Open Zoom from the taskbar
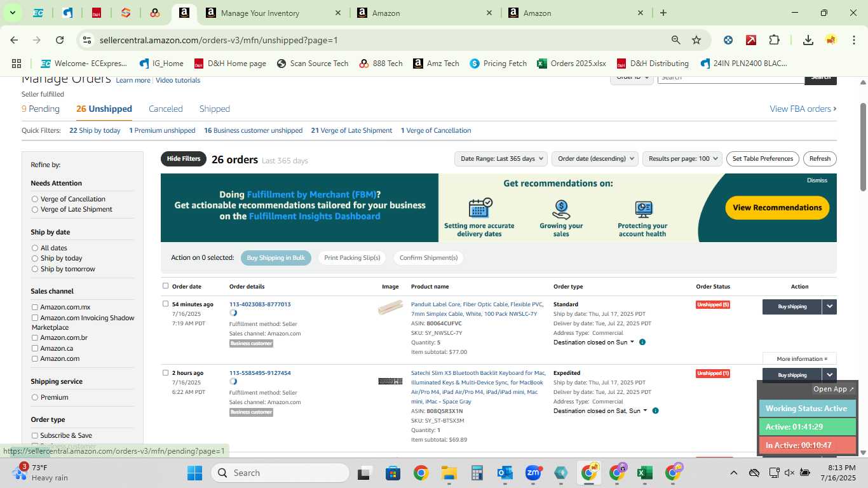Image resolution: width=868 pixels, height=488 pixels. tap(533, 473)
